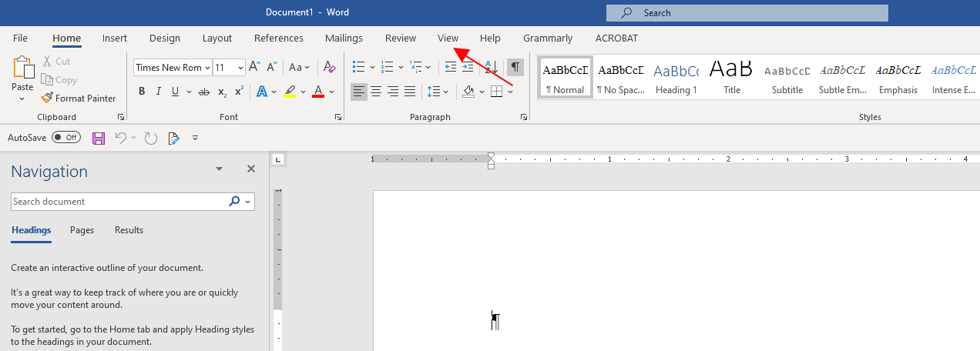980x351 pixels.
Task: Click the Paste clipboard icon
Action: tap(23, 67)
